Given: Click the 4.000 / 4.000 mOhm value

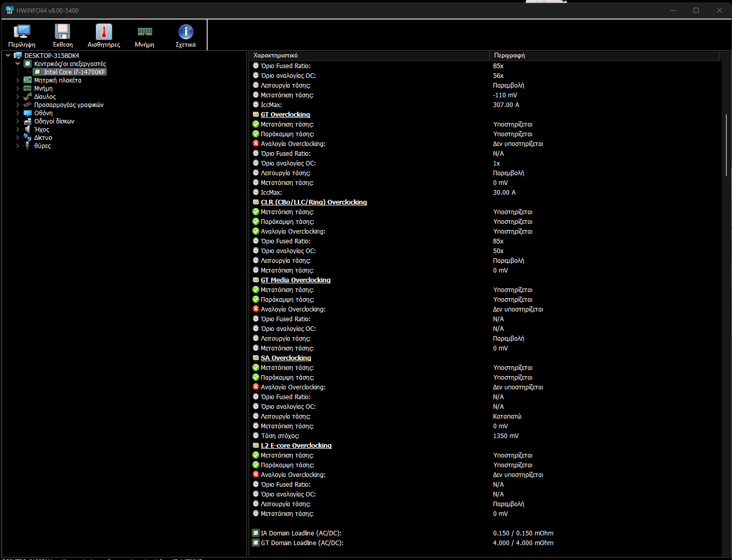Looking at the screenshot, I should (523, 543).
